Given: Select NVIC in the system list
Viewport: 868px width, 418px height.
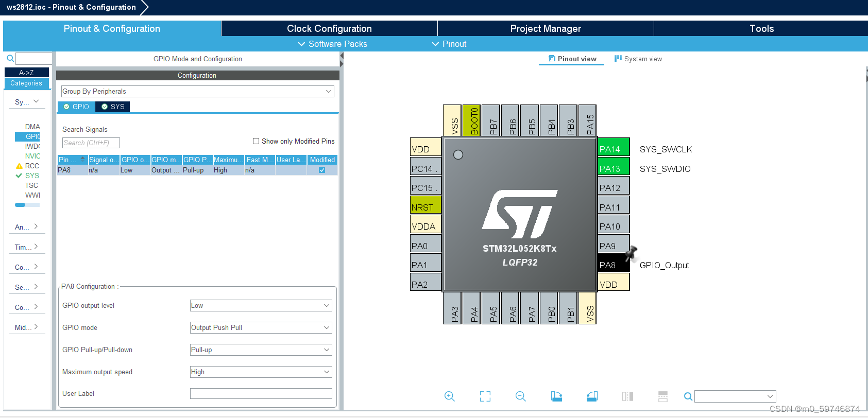Looking at the screenshot, I should (x=32, y=156).
